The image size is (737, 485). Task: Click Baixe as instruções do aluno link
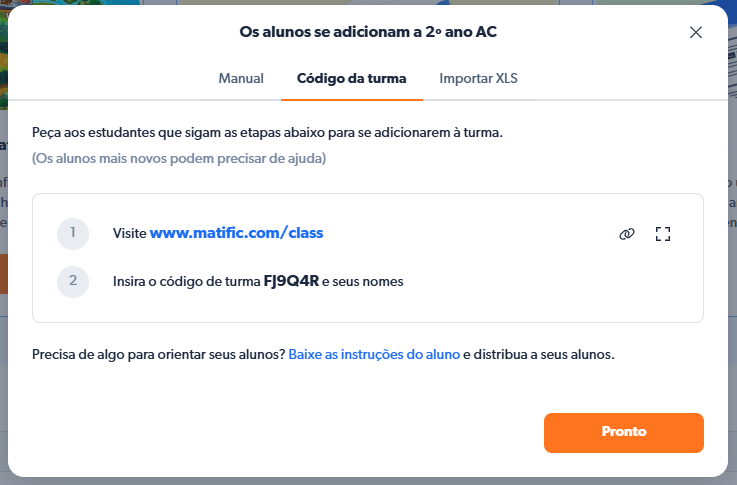(374, 354)
